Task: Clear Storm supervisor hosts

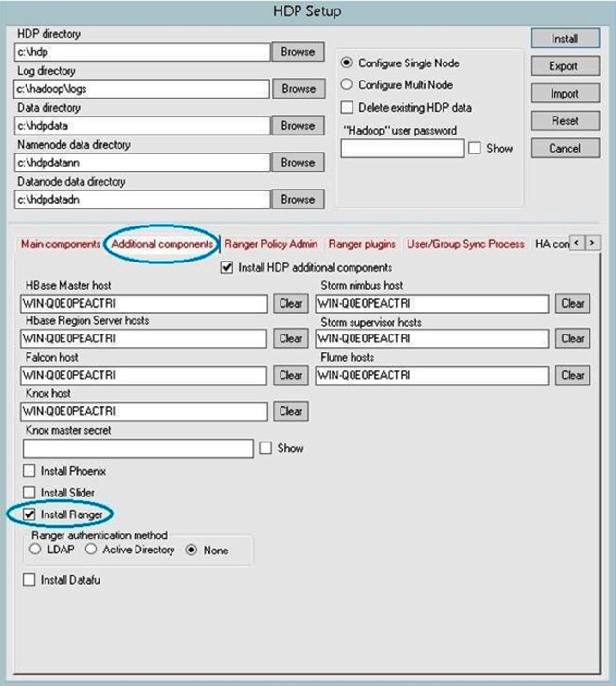Action: (x=572, y=338)
